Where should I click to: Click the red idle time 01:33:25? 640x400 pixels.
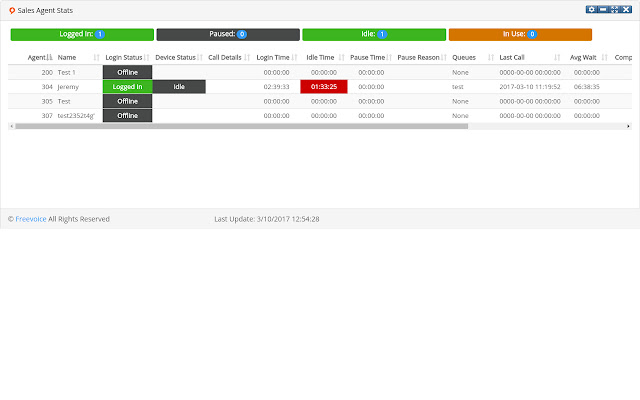tap(324, 87)
